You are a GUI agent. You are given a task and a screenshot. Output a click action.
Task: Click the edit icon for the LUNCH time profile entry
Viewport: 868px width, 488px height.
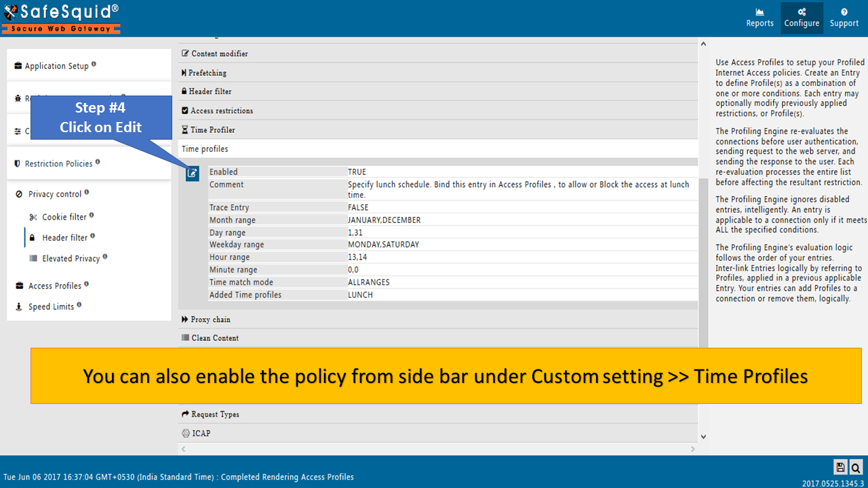point(193,174)
